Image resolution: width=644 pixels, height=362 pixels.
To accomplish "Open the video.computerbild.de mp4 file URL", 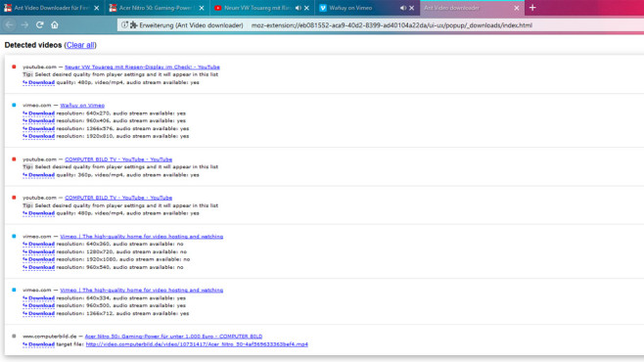I will click(x=197, y=344).
